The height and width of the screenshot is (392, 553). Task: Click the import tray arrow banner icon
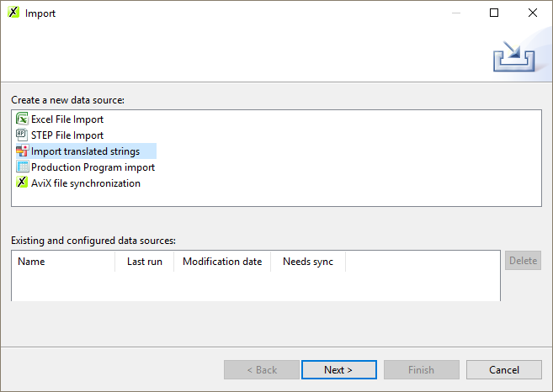[513, 56]
